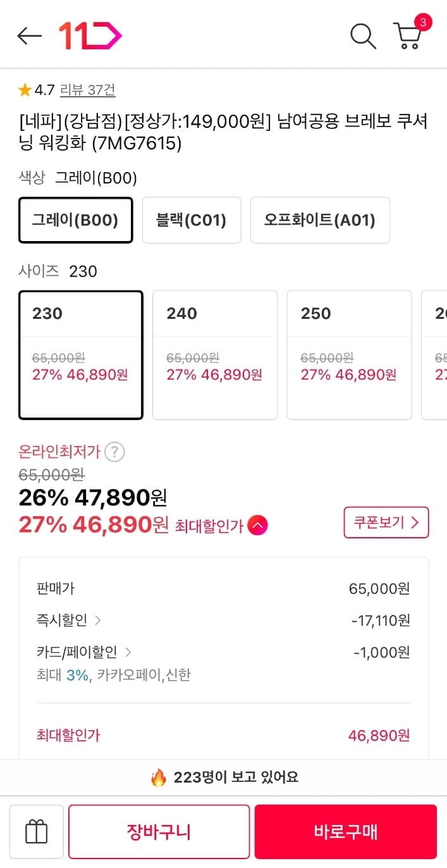Choose size 240 card
The height and width of the screenshot is (868, 447).
pos(215,355)
